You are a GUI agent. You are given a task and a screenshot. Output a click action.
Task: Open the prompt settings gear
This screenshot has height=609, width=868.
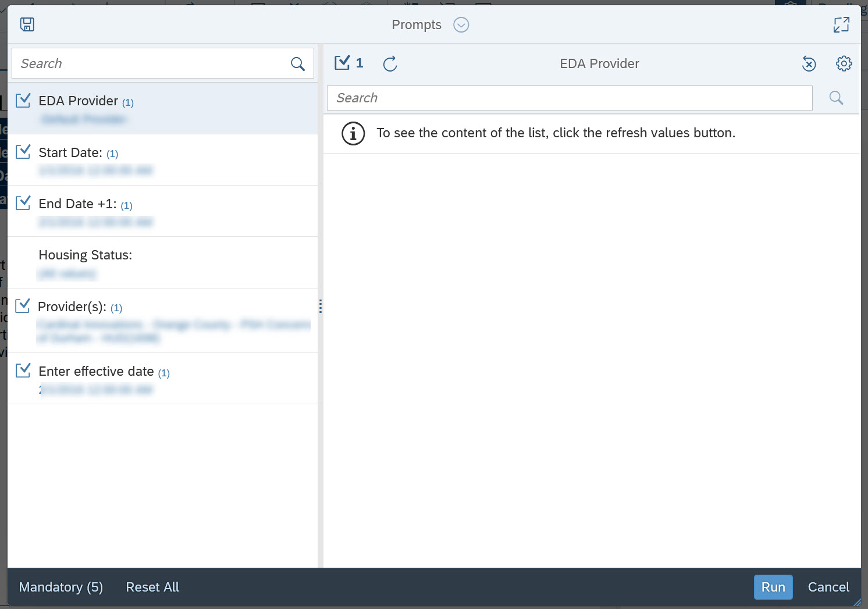(844, 63)
